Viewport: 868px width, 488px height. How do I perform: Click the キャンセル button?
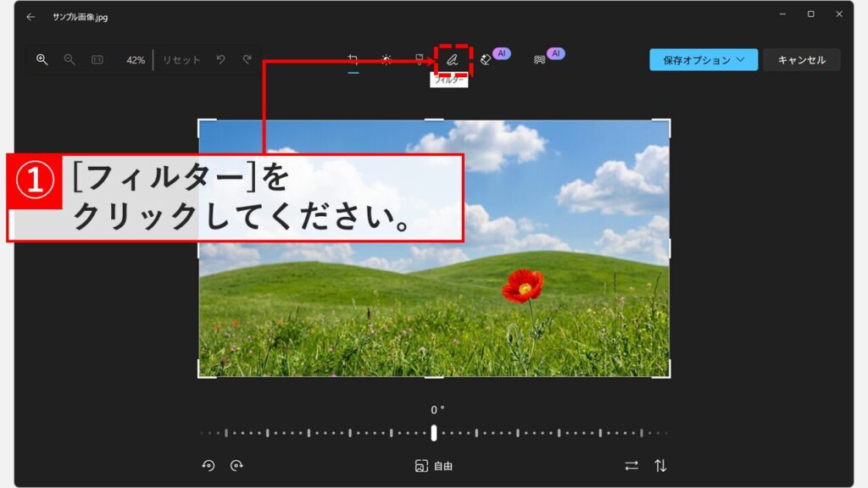click(x=800, y=60)
